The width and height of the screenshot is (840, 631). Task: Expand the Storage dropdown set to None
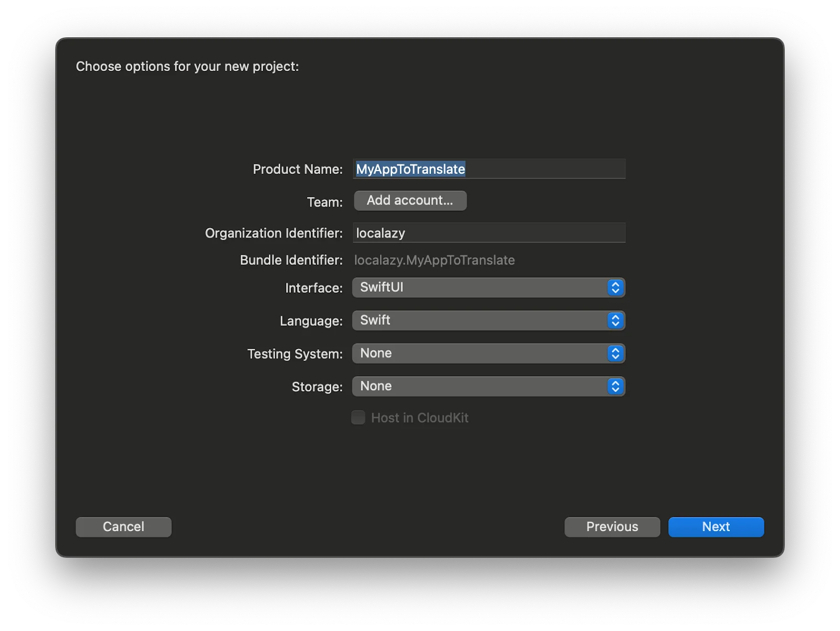point(480,387)
